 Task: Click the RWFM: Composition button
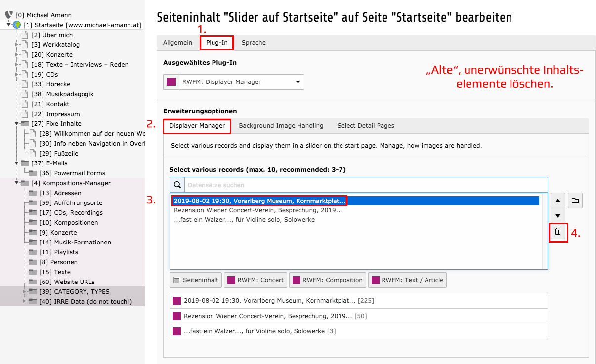[328, 280]
